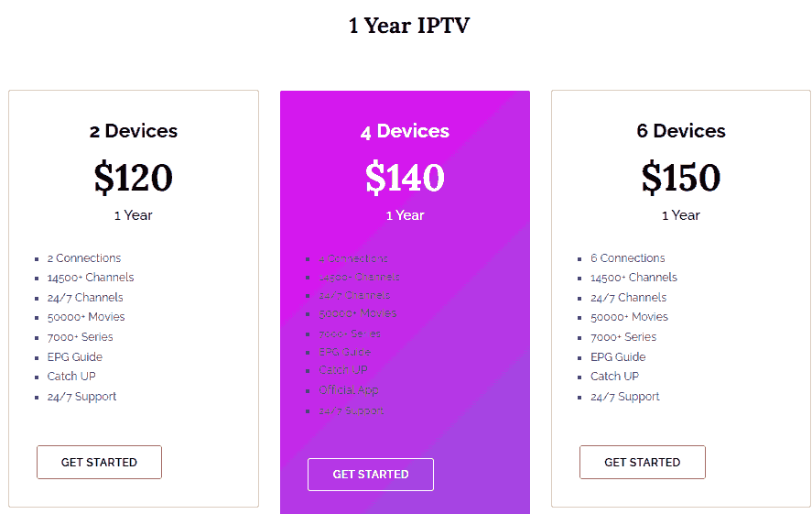Click the "6 Connections" feature item
The height and width of the screenshot is (514, 812).
click(628, 258)
